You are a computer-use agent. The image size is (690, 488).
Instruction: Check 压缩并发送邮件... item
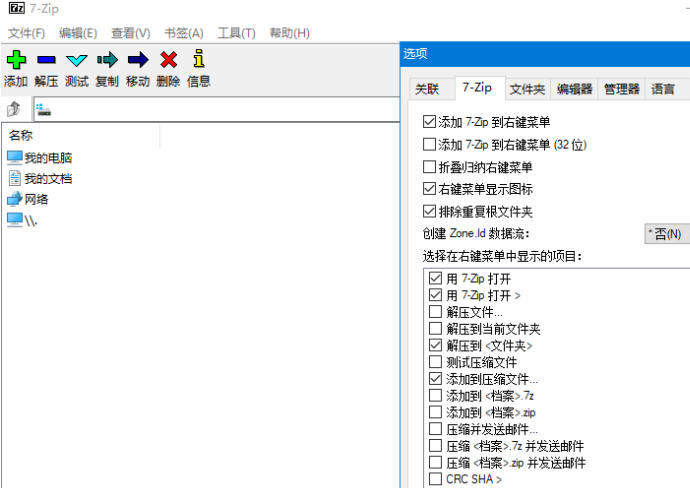[435, 429]
